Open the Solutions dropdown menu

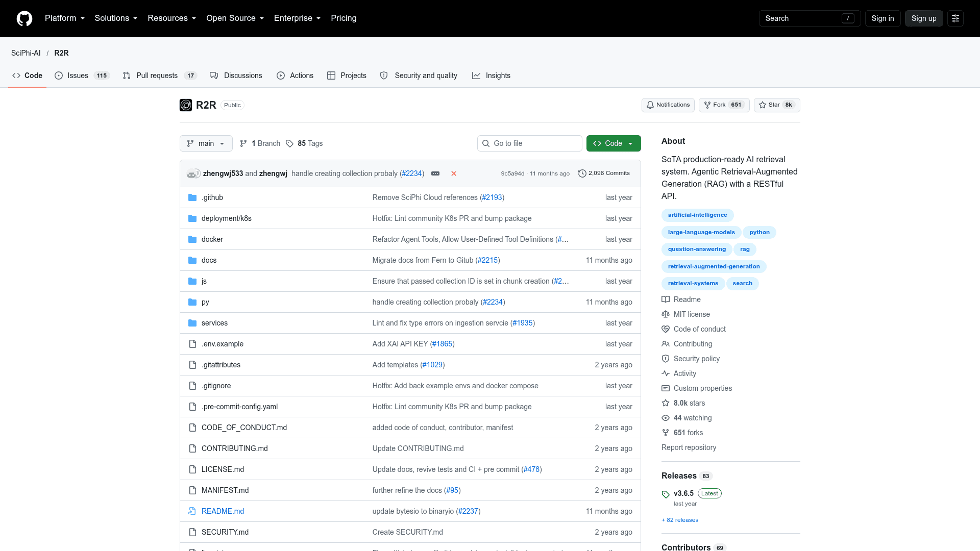pyautogui.click(x=116, y=18)
